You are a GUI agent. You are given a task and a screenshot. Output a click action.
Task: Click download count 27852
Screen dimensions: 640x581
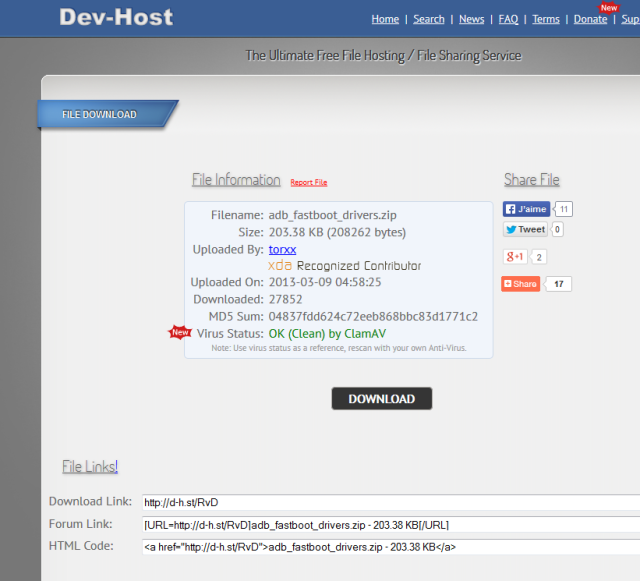point(285,299)
